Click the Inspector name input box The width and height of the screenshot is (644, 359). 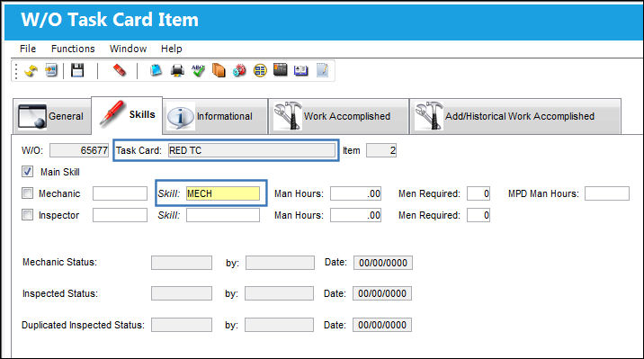click(120, 215)
